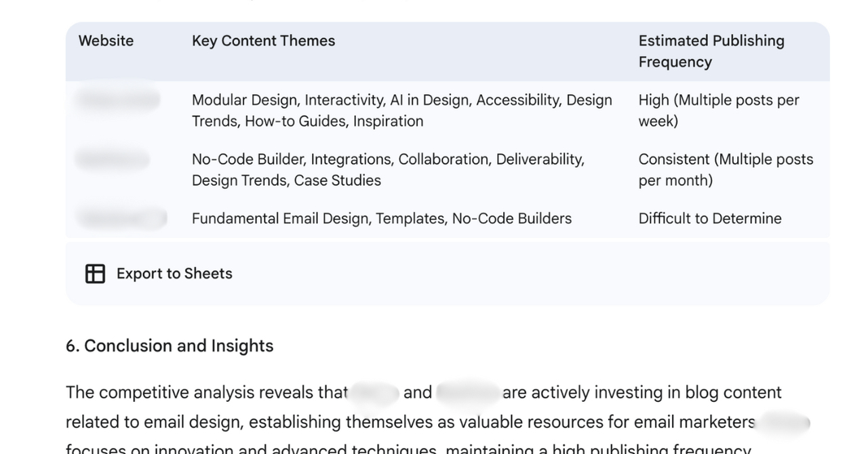Click the 6. Conclusion and Insights heading
868x454 pixels.
(x=170, y=346)
